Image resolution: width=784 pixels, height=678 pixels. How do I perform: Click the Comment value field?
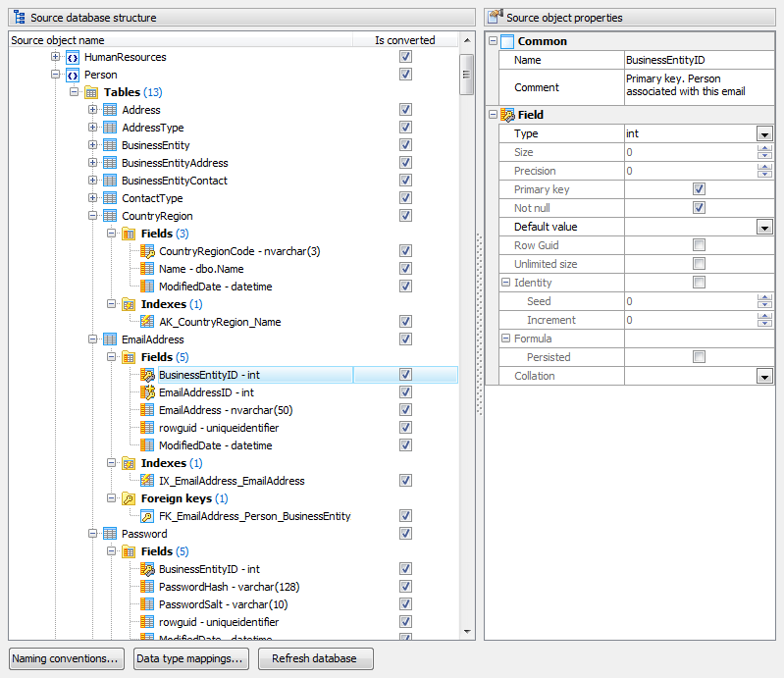click(x=699, y=87)
